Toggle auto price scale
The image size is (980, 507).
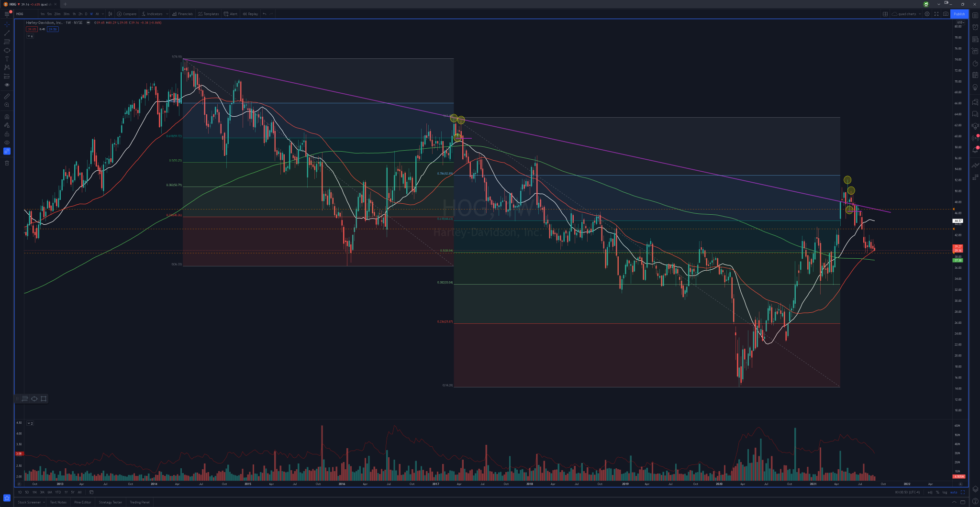[x=954, y=492]
